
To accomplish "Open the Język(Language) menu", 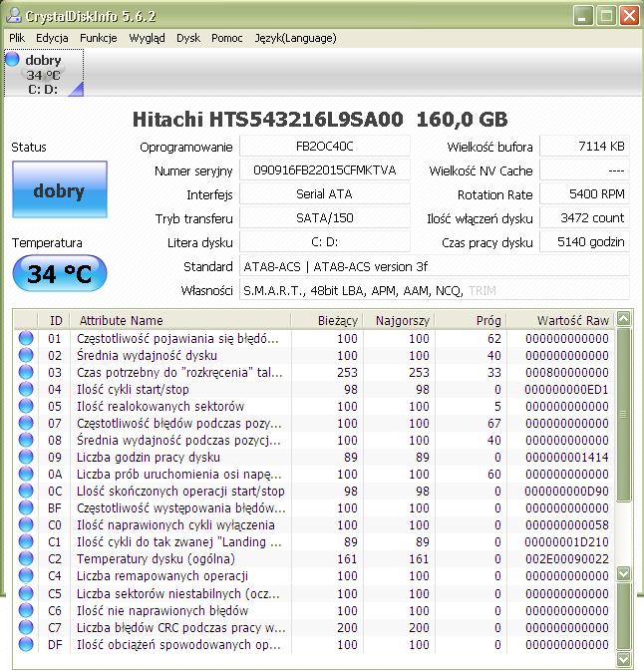I will 295,38.
